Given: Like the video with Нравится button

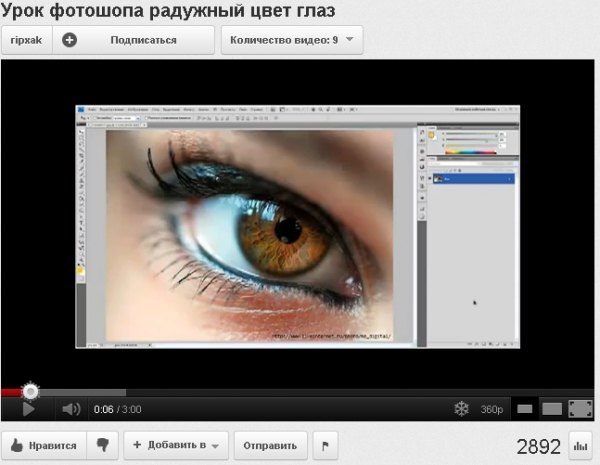Looking at the screenshot, I should tap(44, 445).
